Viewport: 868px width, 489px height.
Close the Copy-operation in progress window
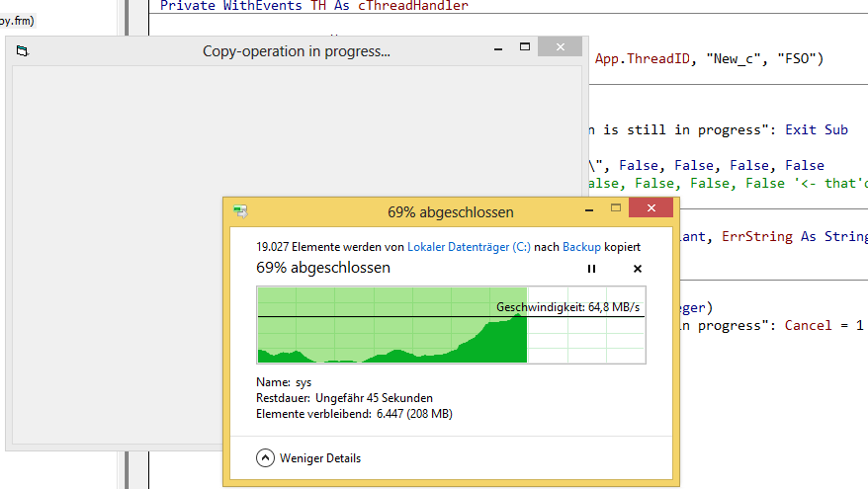point(561,47)
